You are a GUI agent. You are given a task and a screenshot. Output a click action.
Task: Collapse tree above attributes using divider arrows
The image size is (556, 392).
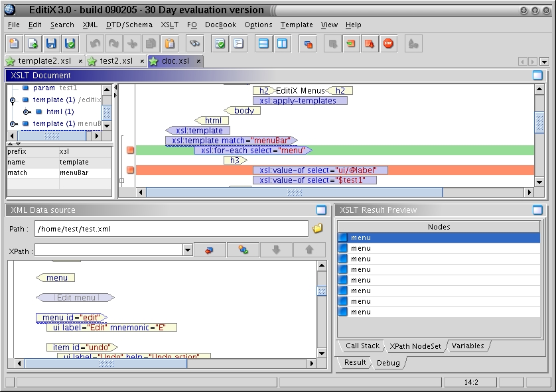10,144
